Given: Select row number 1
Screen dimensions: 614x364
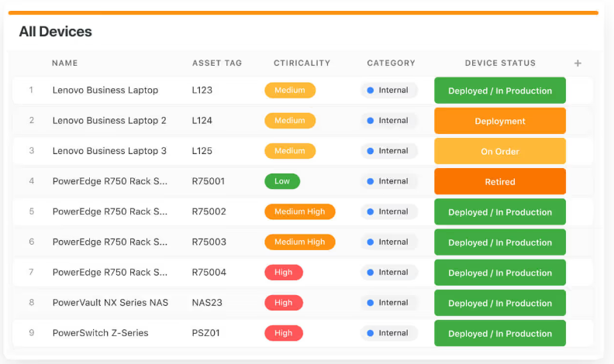Looking at the screenshot, I should pos(31,91).
